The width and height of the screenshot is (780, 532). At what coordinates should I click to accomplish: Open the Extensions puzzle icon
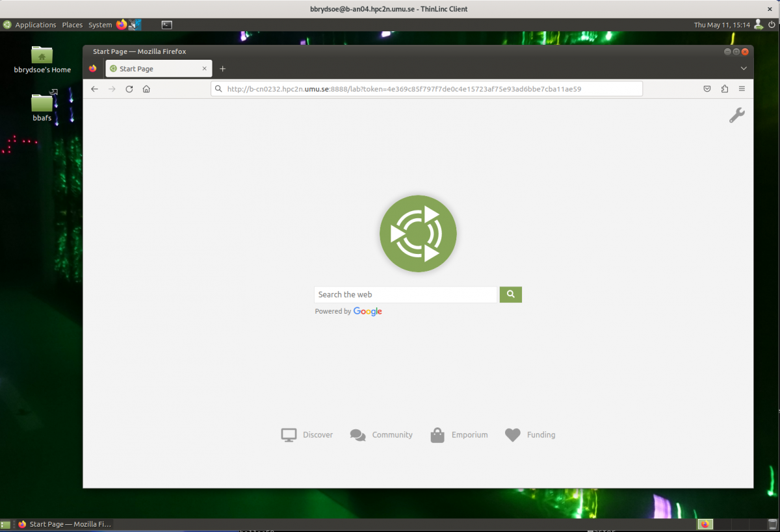[x=725, y=89]
